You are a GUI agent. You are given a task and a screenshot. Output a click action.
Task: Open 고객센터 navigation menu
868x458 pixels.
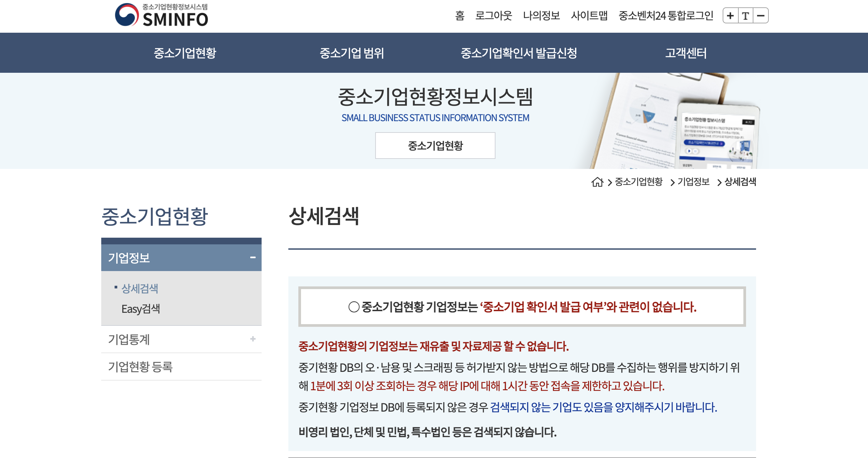pos(685,53)
